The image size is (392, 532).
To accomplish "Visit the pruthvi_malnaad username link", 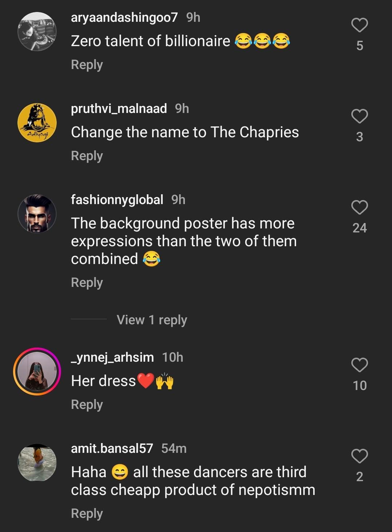I will [119, 109].
